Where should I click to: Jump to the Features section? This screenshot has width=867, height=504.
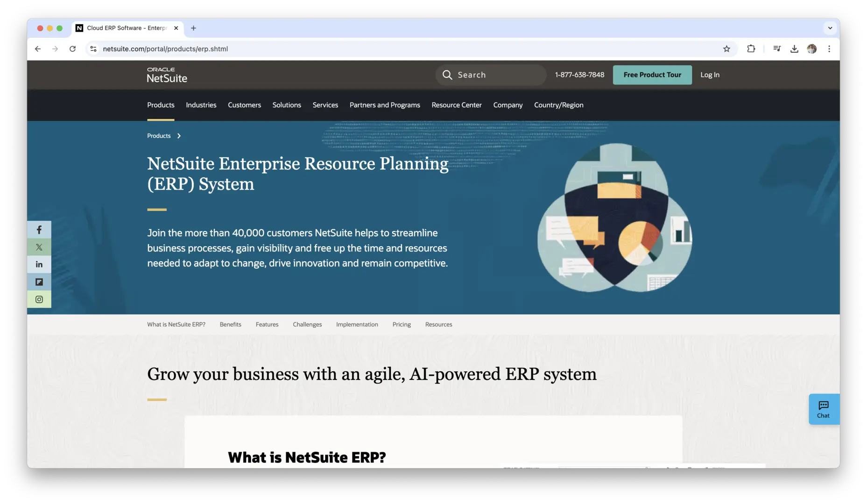pos(267,324)
